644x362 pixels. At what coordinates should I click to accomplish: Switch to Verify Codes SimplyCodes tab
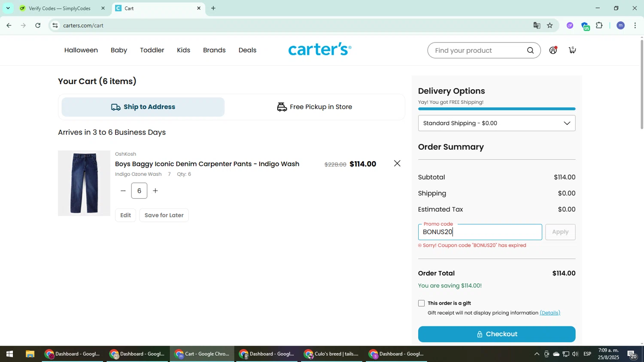(59, 8)
